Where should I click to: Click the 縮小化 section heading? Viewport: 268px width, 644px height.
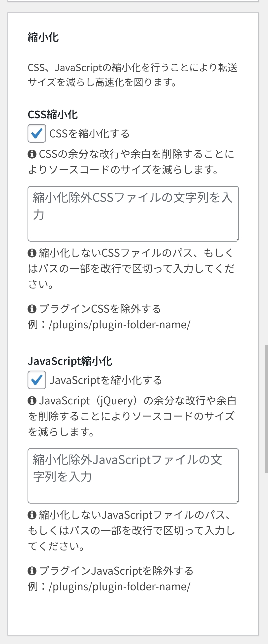coord(43,38)
